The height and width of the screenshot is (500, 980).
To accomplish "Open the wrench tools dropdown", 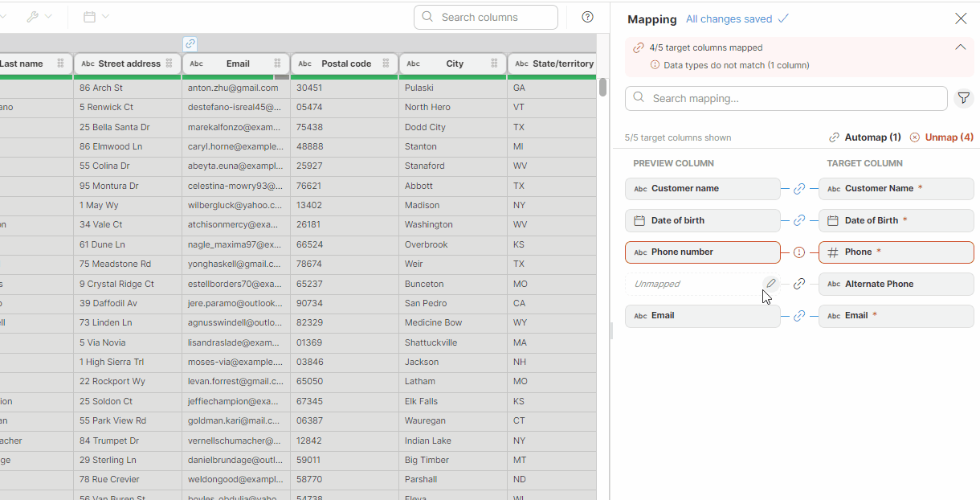I will coord(39,17).
